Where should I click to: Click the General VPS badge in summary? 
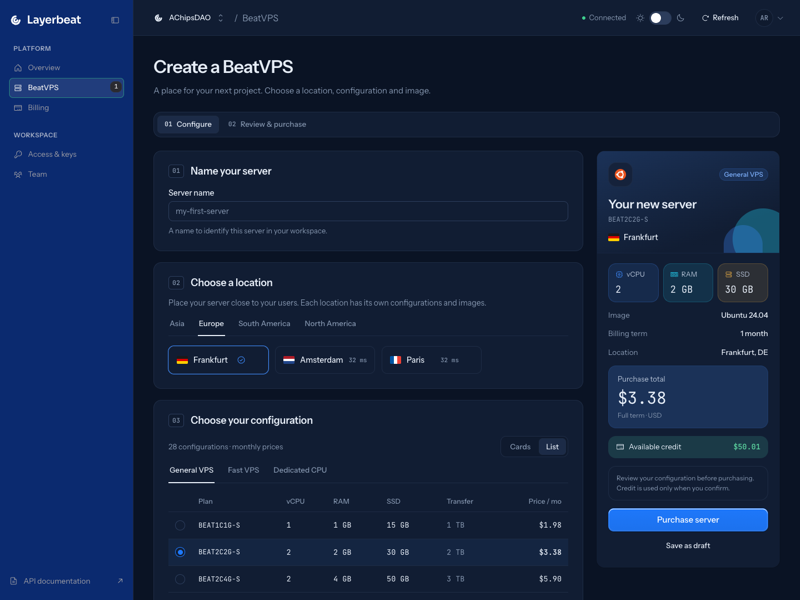point(743,174)
